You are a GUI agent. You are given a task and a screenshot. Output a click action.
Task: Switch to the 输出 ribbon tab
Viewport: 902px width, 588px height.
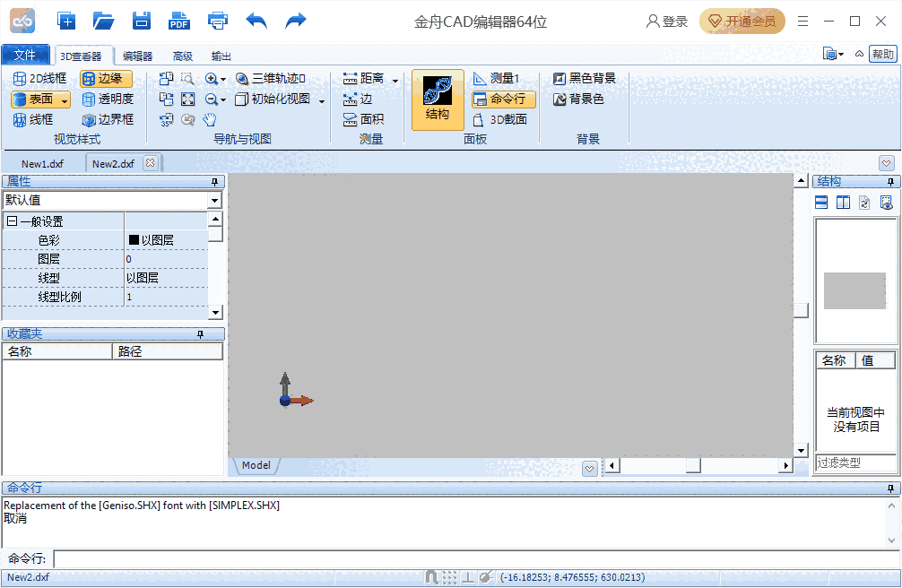point(221,56)
